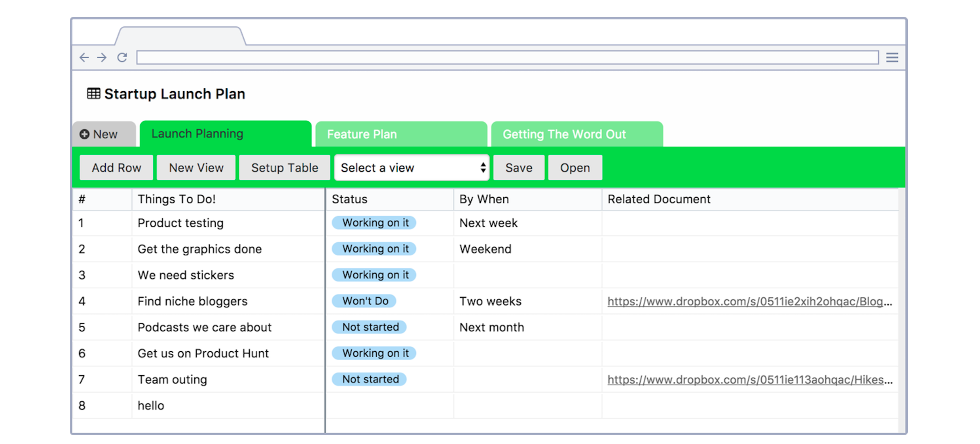The image size is (980, 444).
Task: Select the Product testing cell
Action: point(228,223)
